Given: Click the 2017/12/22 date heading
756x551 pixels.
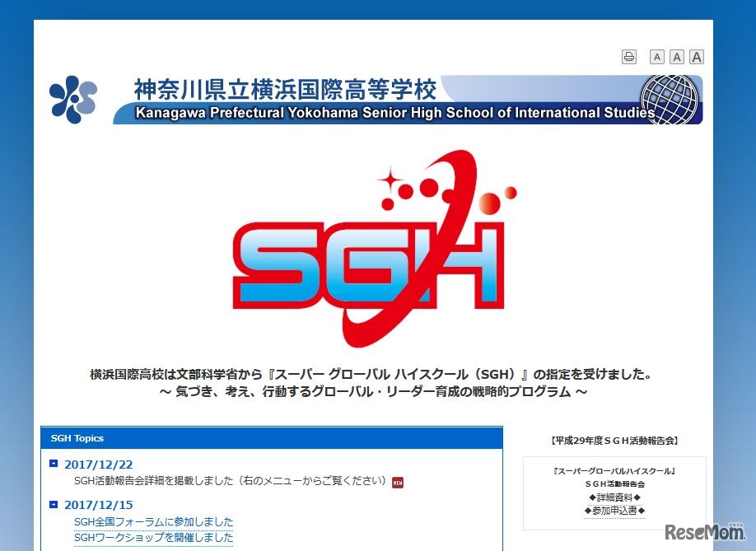Looking at the screenshot, I should (99, 464).
